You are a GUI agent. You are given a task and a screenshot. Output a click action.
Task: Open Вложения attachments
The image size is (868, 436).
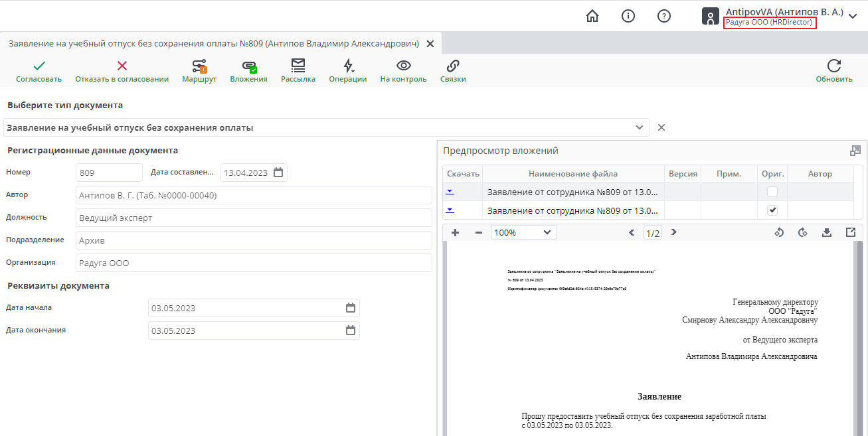click(x=249, y=71)
